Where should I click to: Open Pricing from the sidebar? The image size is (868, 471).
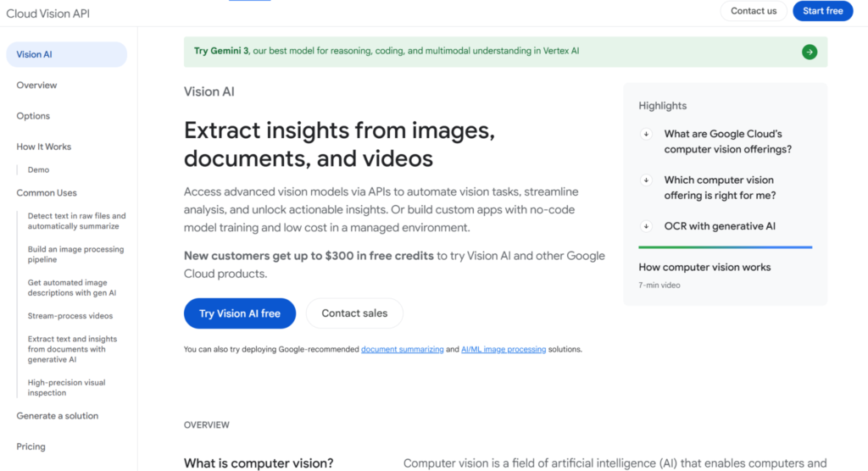tap(31, 446)
